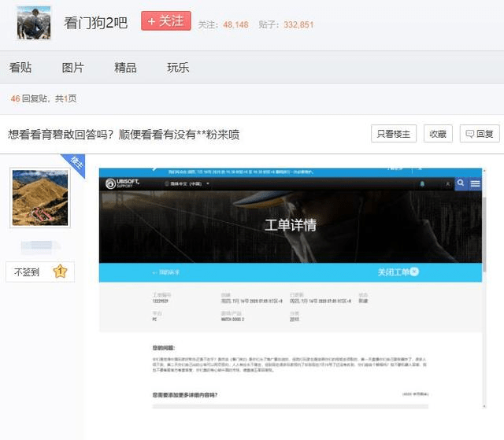The height and width of the screenshot is (440, 504).
Task: Click the 不签到 sign-in badge
Action: (x=40, y=272)
